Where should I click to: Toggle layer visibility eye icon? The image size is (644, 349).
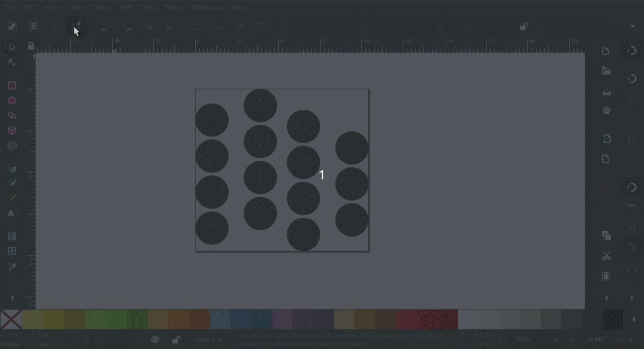155,340
